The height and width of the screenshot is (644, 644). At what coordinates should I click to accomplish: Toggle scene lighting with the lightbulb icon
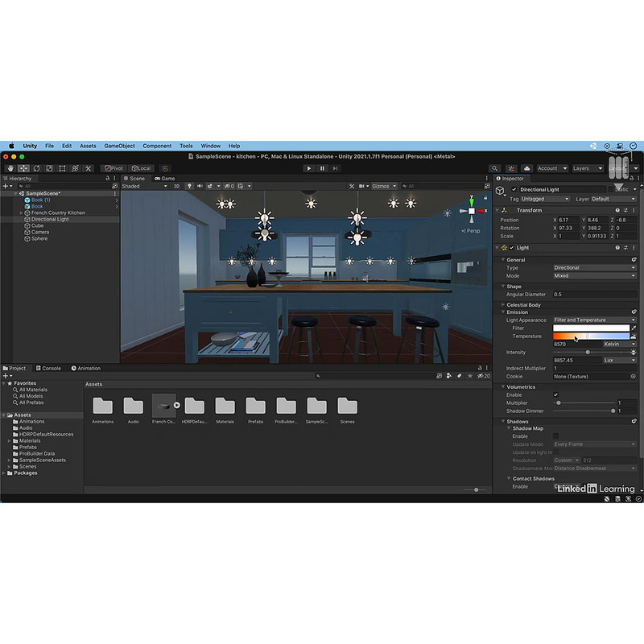tap(190, 186)
